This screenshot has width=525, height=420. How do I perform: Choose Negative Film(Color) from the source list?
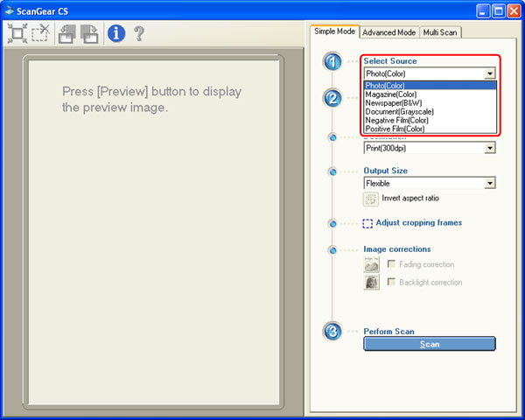tap(430, 120)
